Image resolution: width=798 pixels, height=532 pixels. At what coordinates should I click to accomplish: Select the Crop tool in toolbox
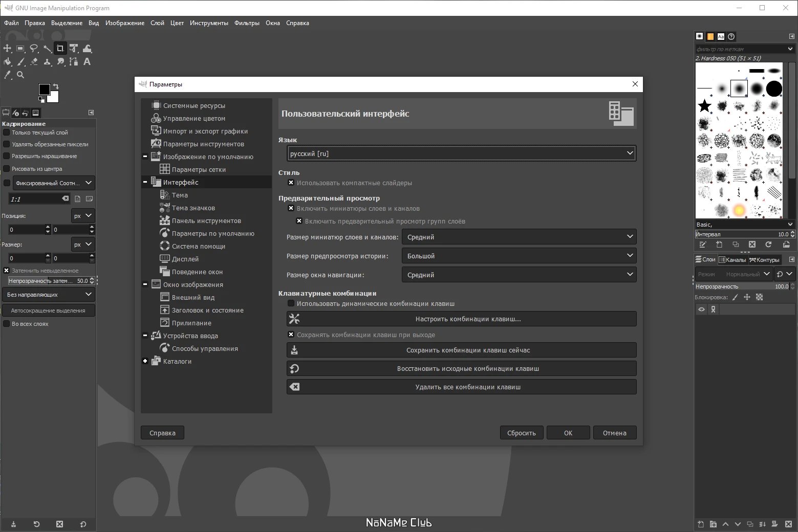pos(60,49)
